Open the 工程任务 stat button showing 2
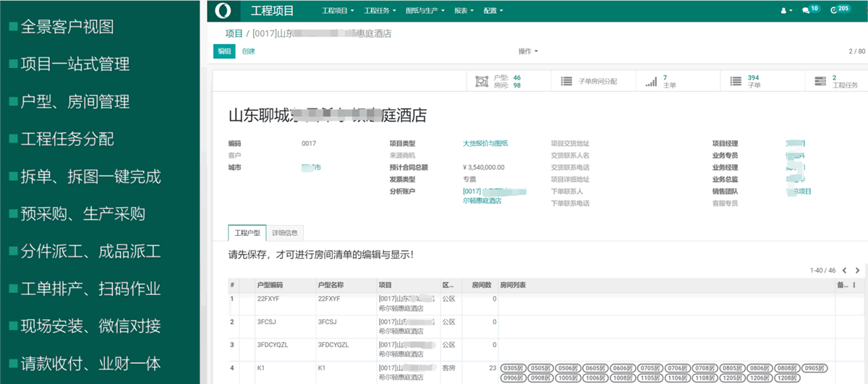The image size is (868, 384). [x=838, y=82]
